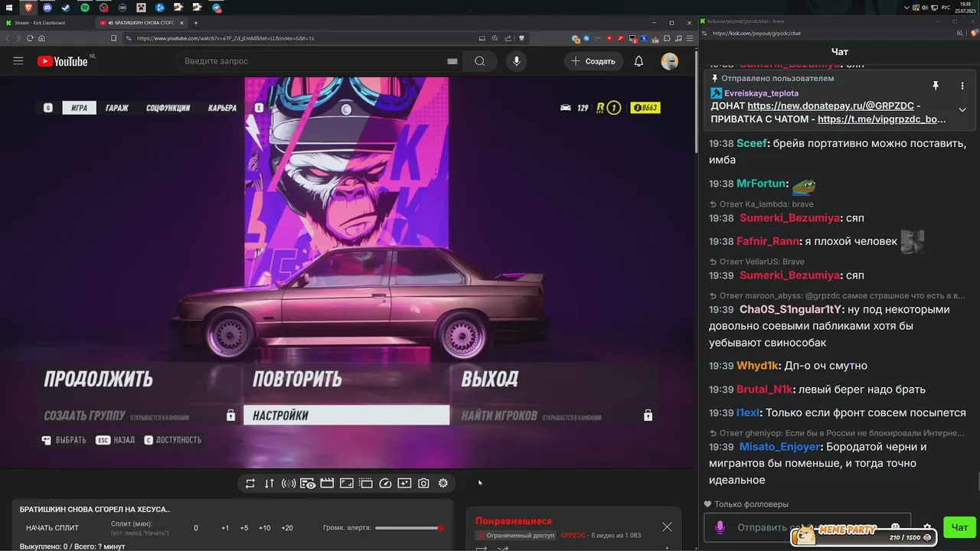This screenshot has height=551, width=980.
Task: Open Spotify from the taskbar
Action: pyautogui.click(x=85, y=8)
